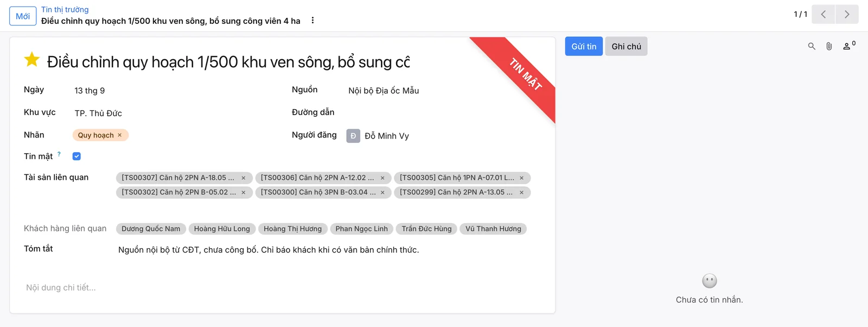868x327 pixels.
Task: Click the Nội dung chi tiết text area
Action: click(282, 288)
